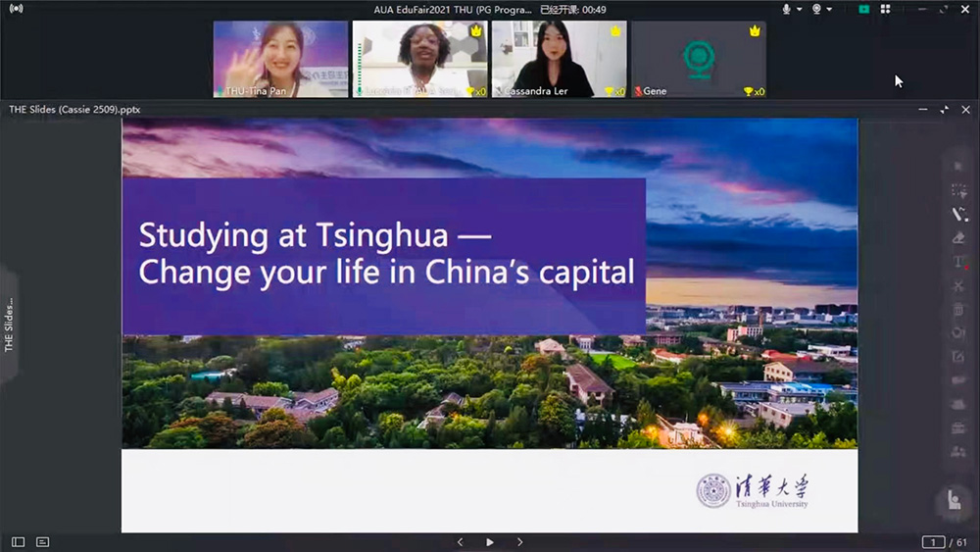Click the round floating button below toolbar

pyautogui.click(x=954, y=500)
